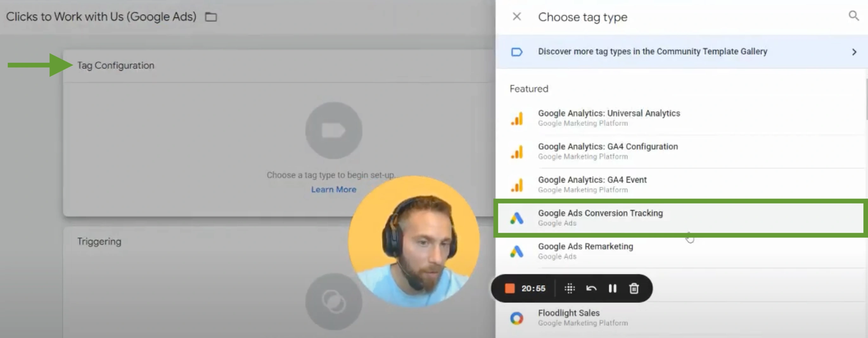Click the Tag Configuration placeholder tag icon
Viewport: 868px width, 338px height.
click(x=334, y=131)
